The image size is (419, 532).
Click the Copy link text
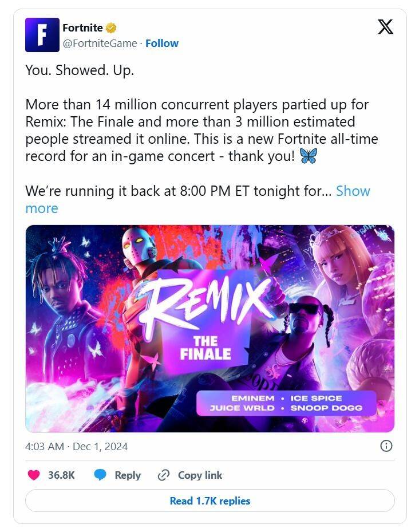pyautogui.click(x=200, y=475)
